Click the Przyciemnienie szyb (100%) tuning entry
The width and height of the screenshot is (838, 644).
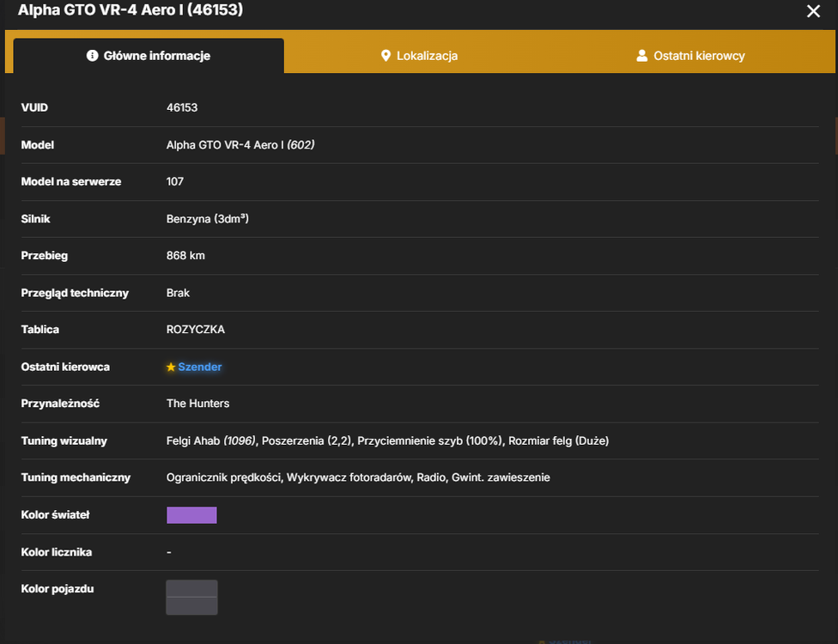pos(430,440)
